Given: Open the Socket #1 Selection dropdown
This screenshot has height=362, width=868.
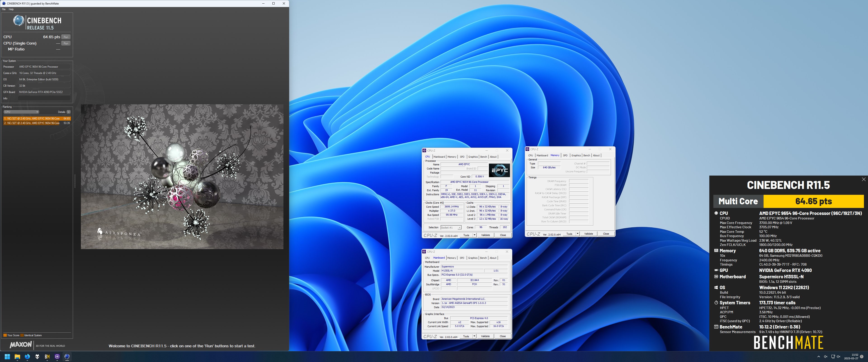Looking at the screenshot, I should 451,227.
